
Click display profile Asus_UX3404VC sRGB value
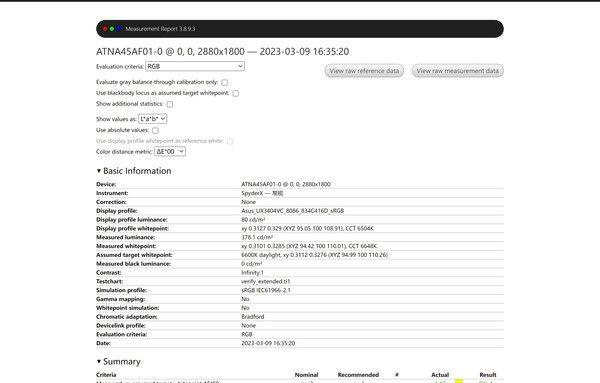click(x=293, y=211)
